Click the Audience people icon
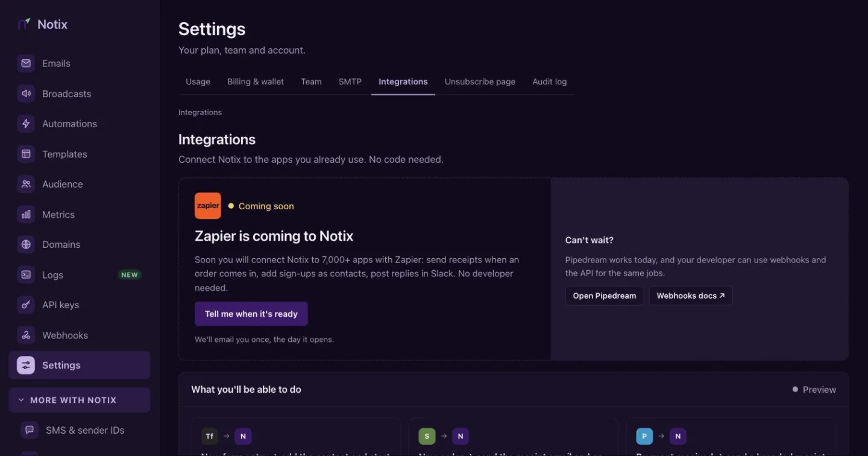Viewport: 868px width, 456px height. 26,184
